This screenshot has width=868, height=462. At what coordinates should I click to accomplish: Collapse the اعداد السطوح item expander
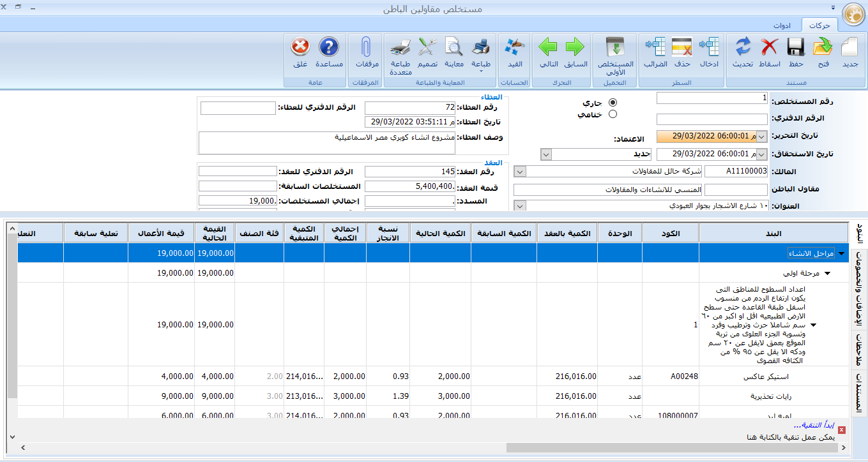(x=813, y=325)
